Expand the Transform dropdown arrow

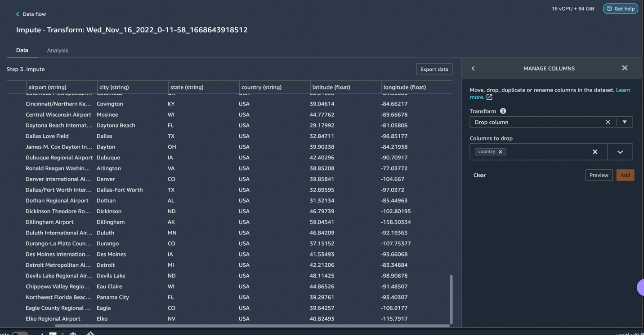[624, 122]
